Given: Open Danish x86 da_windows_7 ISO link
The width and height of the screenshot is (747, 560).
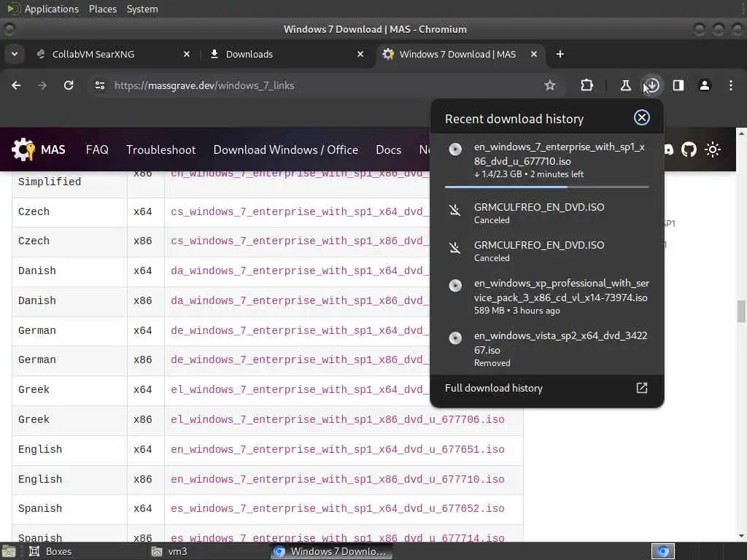Looking at the screenshot, I should pyautogui.click(x=300, y=301).
